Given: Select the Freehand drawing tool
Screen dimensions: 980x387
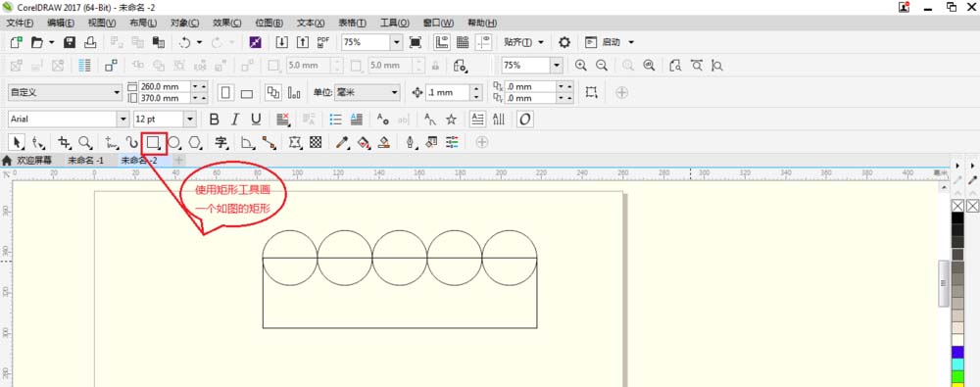Looking at the screenshot, I should [112, 142].
